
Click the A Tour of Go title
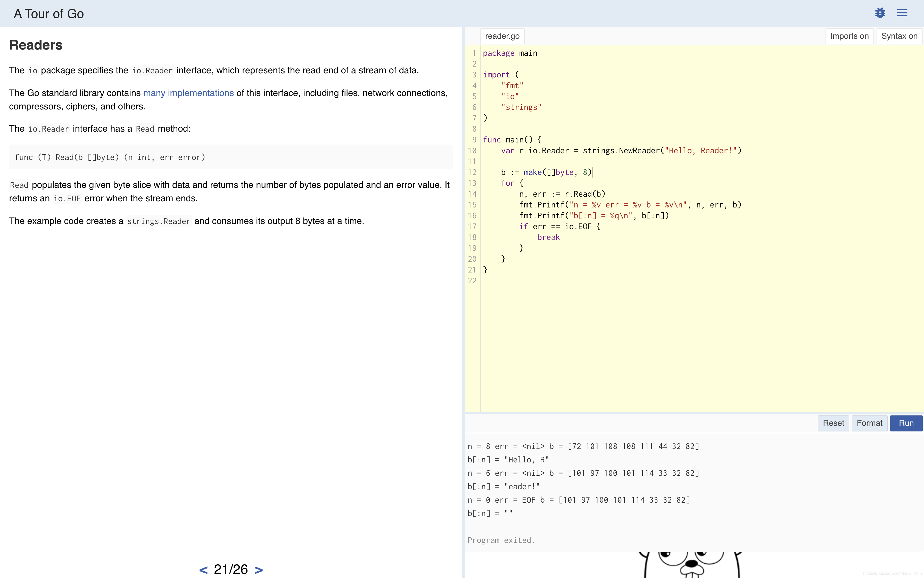pyautogui.click(x=48, y=14)
